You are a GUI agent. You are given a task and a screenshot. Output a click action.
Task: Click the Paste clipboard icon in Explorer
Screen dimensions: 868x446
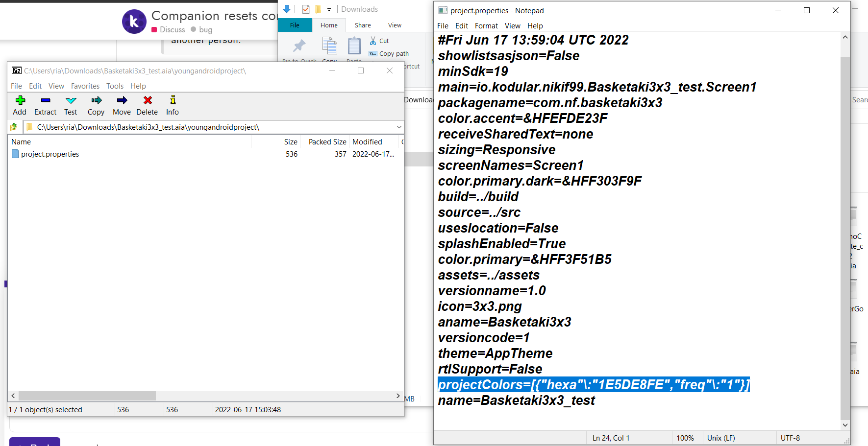[x=354, y=46]
